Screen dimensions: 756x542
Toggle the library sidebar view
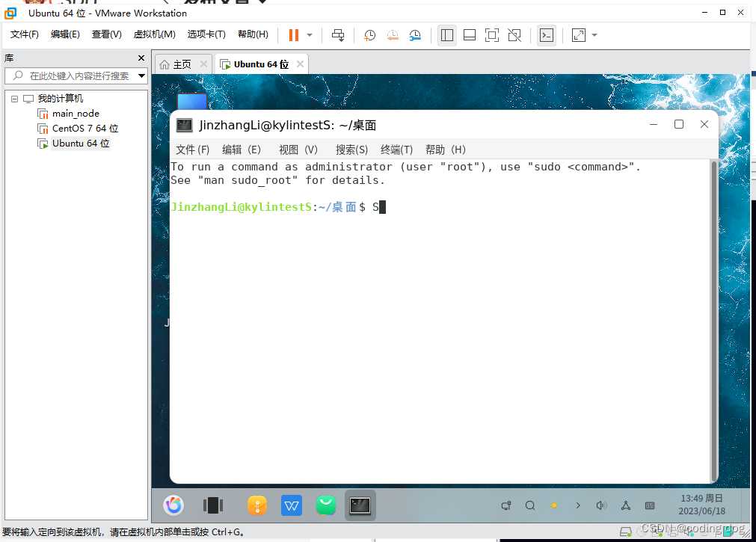pos(447,34)
